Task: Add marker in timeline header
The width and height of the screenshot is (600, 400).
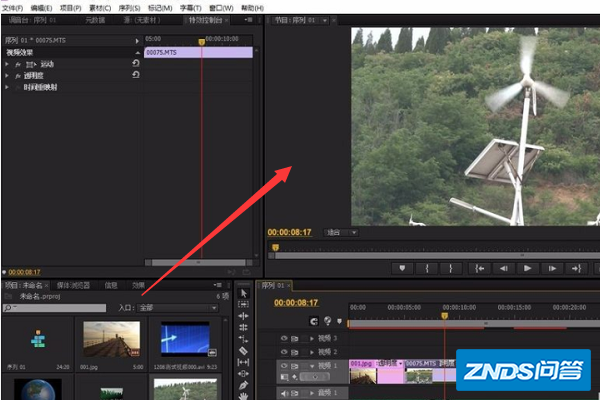Action: coord(339,321)
